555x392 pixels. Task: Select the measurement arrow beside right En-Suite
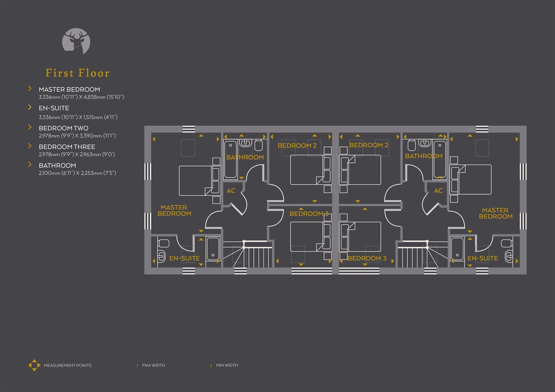(x=516, y=260)
